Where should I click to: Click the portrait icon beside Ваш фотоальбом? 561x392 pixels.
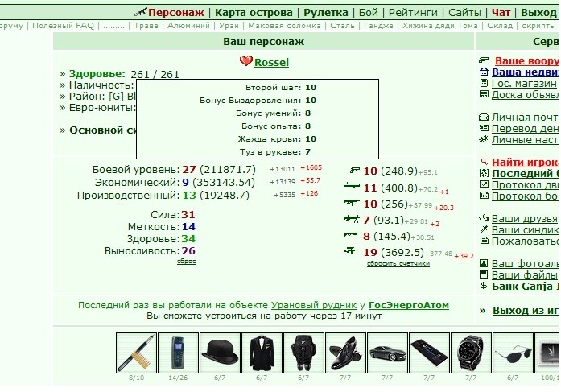tap(484, 263)
